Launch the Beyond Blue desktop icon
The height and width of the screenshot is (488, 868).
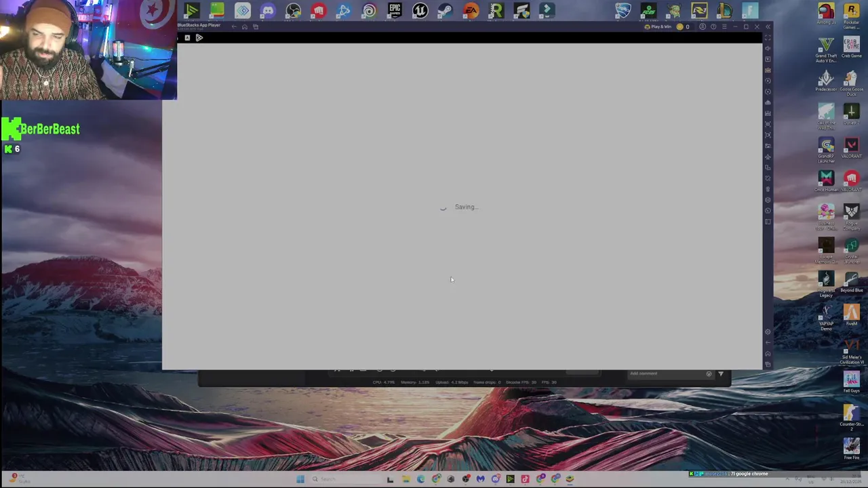click(x=852, y=282)
